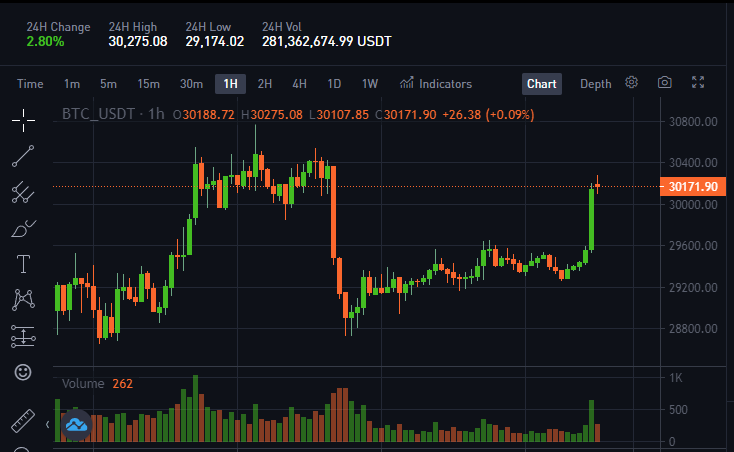Open the XABCD pattern tool
This screenshot has width=734, height=452.
[x=23, y=300]
